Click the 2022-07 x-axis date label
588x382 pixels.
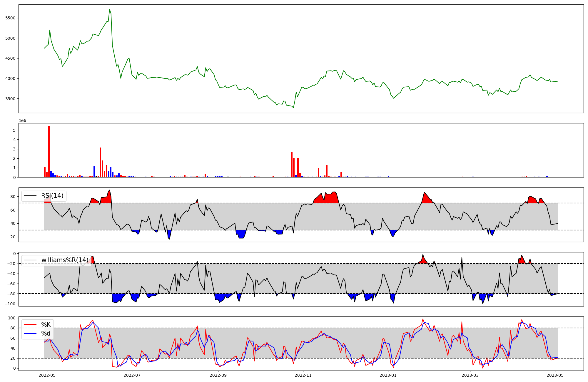[132, 375]
